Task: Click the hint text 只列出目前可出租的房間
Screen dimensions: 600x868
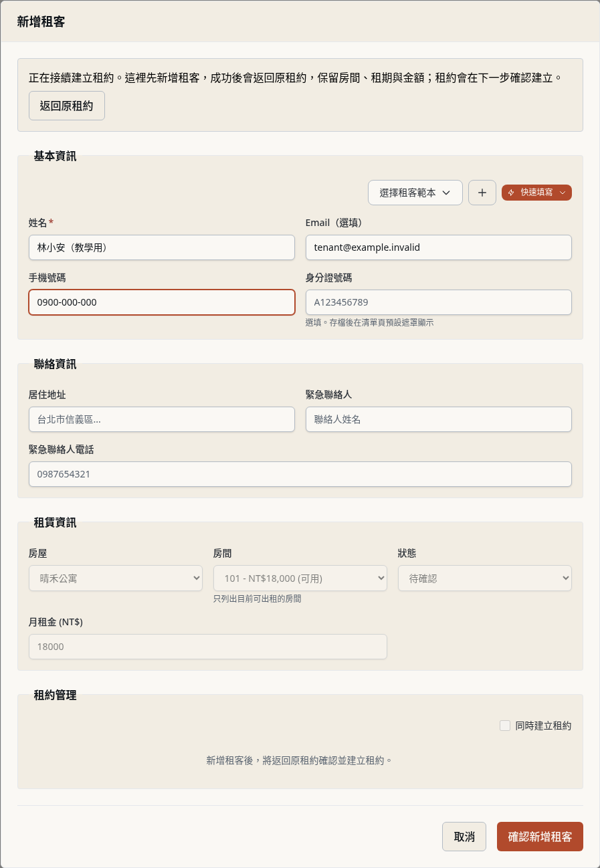Action: click(x=258, y=599)
